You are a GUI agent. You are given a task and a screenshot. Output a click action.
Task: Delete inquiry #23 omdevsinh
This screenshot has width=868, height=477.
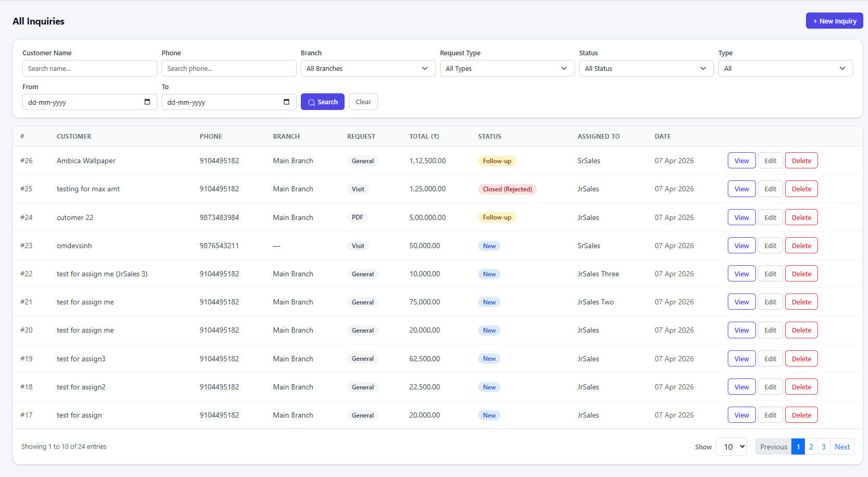point(801,246)
